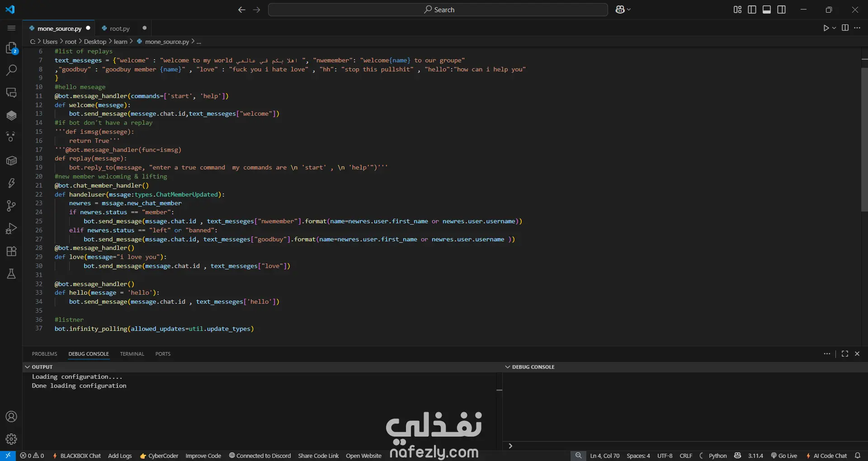Click the editor vertical scrollbar thumb
Viewport: 868px width, 461px height.
(864, 140)
